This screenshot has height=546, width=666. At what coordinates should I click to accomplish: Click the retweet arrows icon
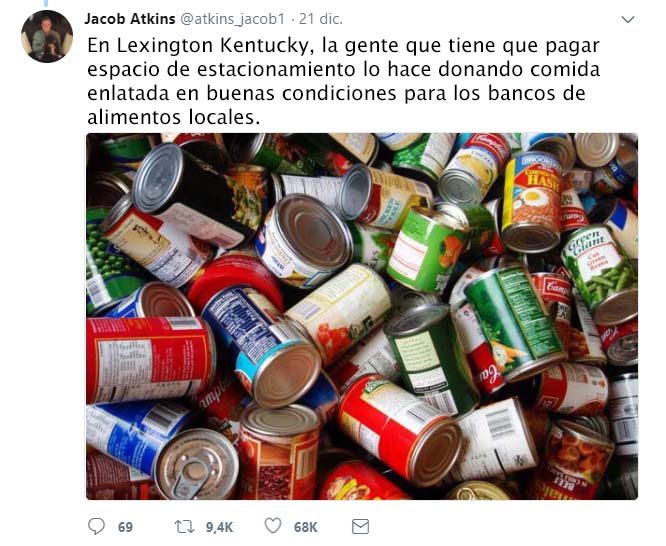coord(185,527)
